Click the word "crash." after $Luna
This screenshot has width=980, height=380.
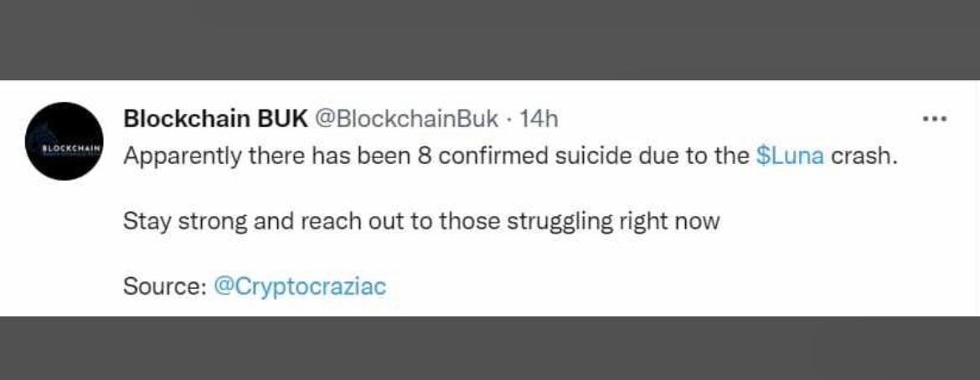click(864, 158)
